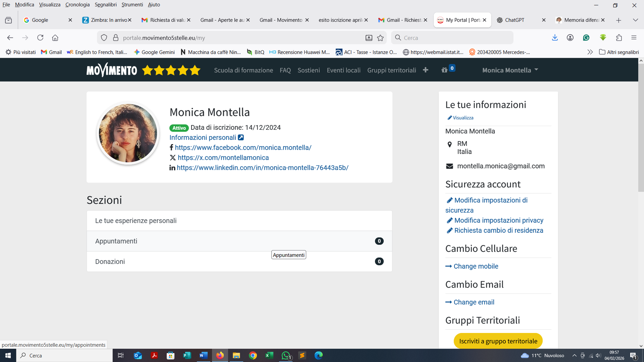Viewport: 644px width, 362px height.
Task: Click the plus icon after Gruppi territoriali
Action: pos(425,70)
